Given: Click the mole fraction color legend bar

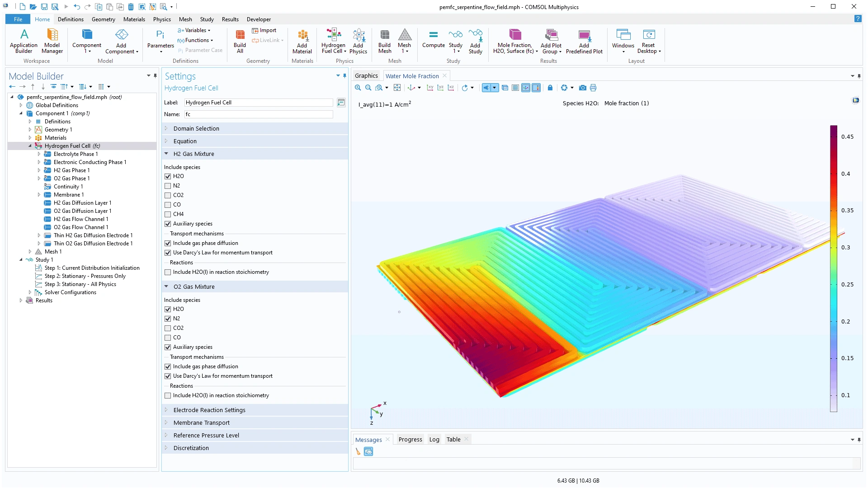Looking at the screenshot, I should pos(833,269).
